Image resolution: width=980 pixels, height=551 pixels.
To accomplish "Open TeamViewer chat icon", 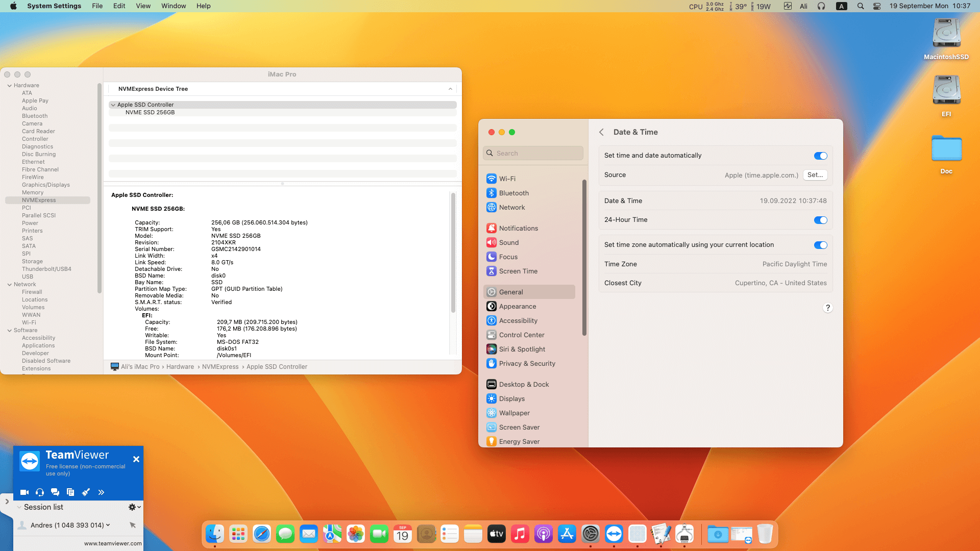I will point(55,492).
